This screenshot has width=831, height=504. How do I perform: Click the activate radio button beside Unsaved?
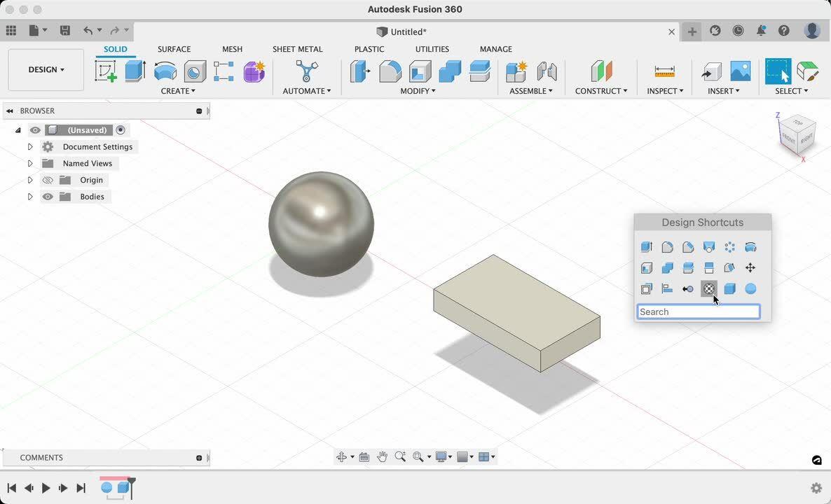[x=121, y=129]
